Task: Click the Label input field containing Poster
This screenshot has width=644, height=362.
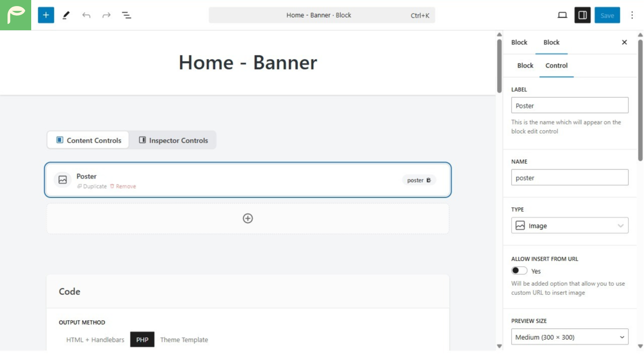Action: 569,105
